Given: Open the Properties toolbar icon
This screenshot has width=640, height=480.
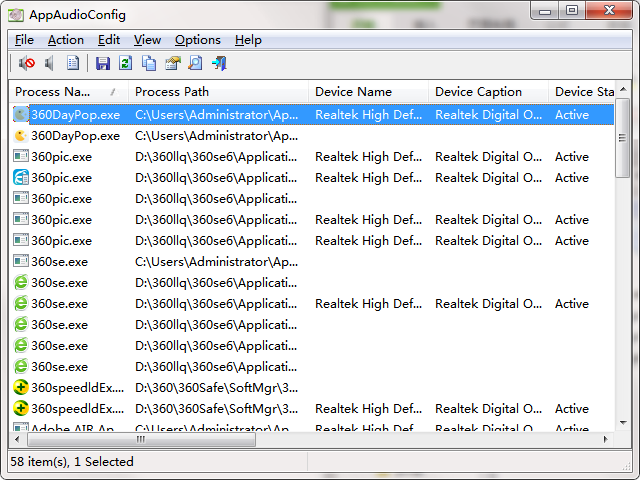Looking at the screenshot, I should click(x=172, y=64).
